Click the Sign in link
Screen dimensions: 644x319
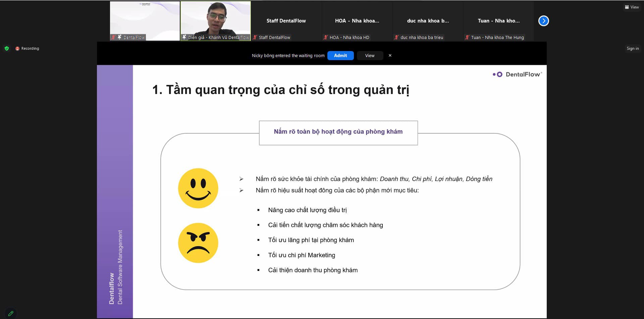click(x=633, y=48)
